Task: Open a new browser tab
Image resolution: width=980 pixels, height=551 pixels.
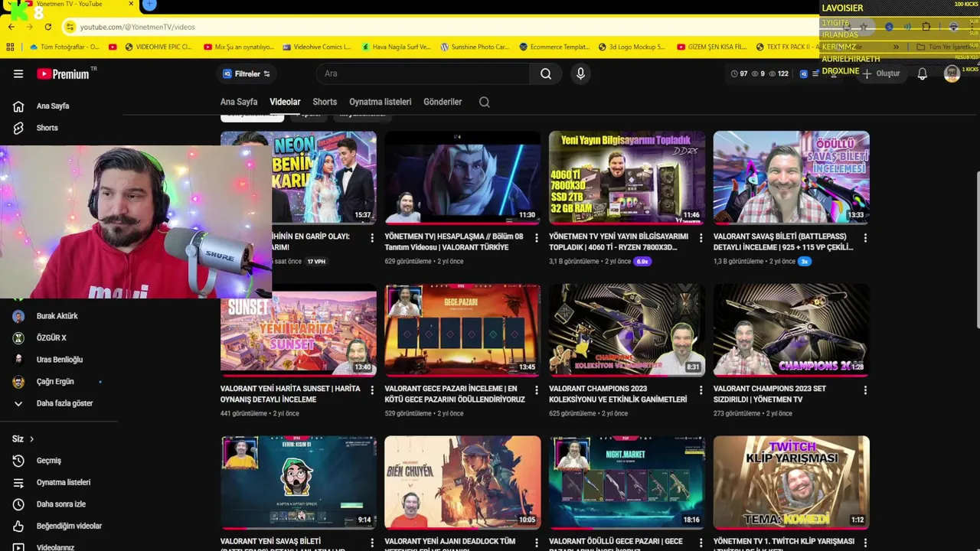Action: pos(149,5)
